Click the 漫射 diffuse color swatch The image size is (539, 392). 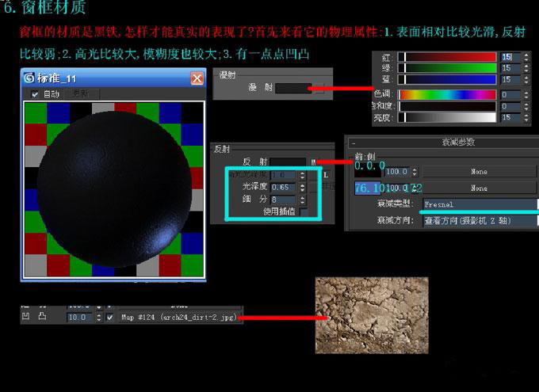pyautogui.click(x=293, y=88)
